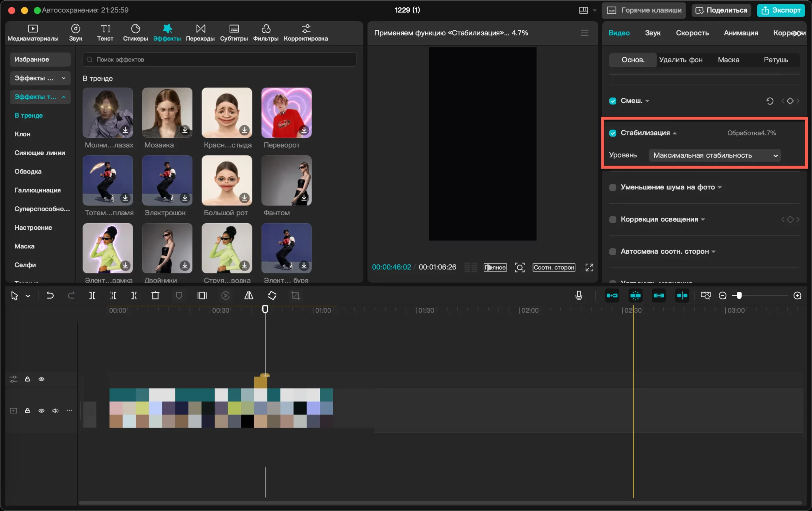This screenshot has width=812, height=511.
Task: Click the Split at playhead tool
Action: (92, 296)
